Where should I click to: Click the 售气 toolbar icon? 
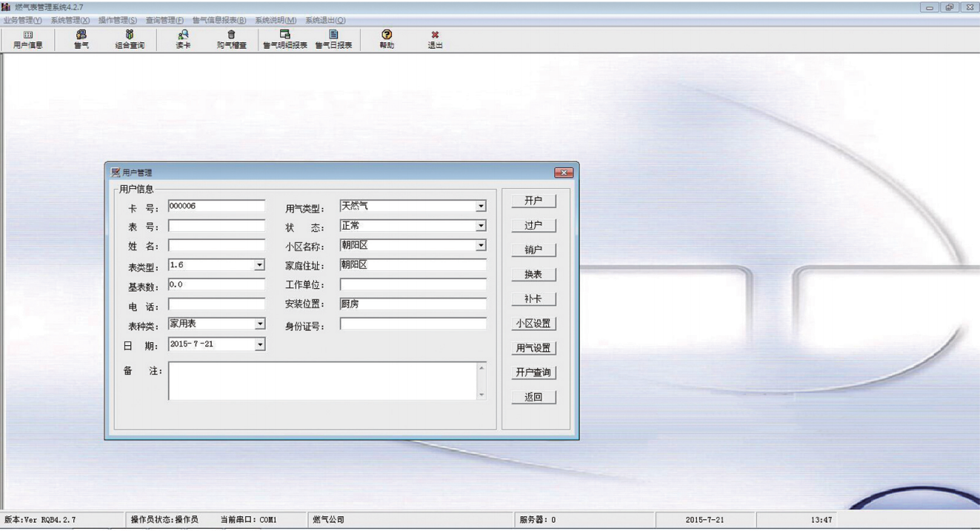tap(80, 39)
